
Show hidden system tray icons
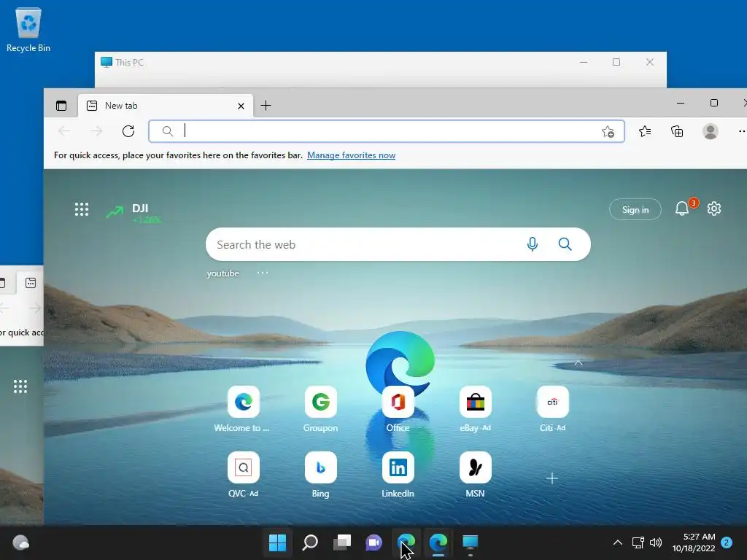pyautogui.click(x=617, y=542)
